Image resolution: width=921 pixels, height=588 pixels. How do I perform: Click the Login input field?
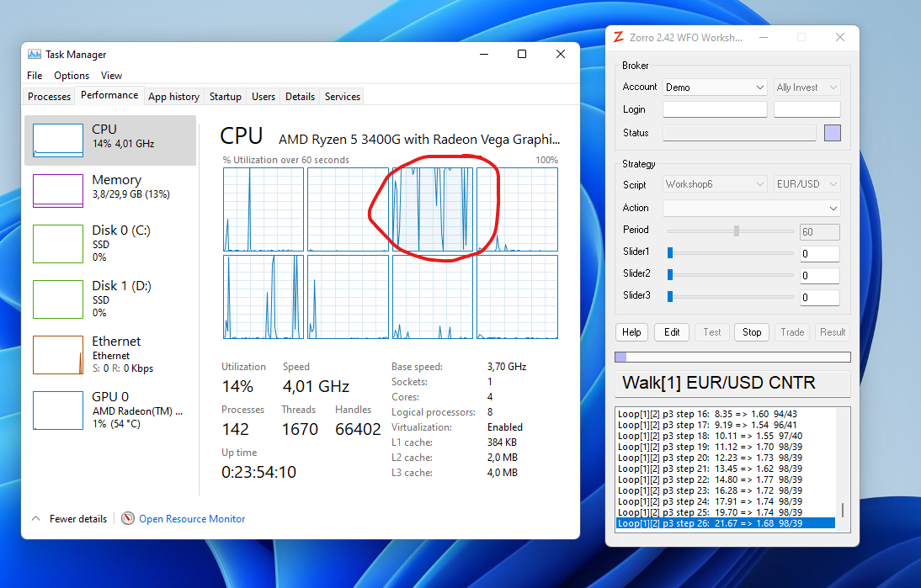(715, 109)
